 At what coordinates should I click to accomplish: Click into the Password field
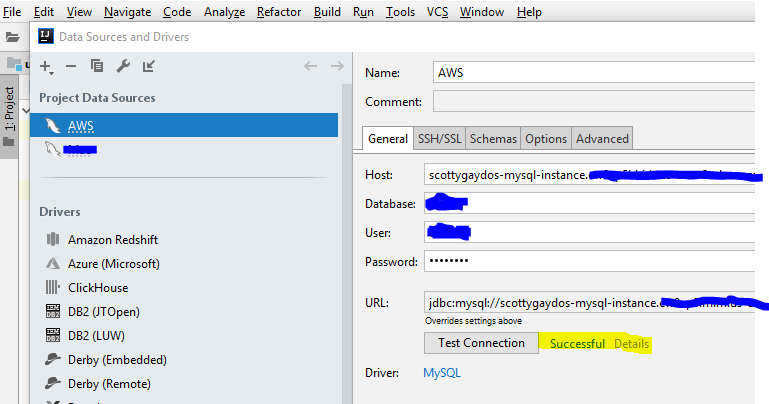coord(588,262)
